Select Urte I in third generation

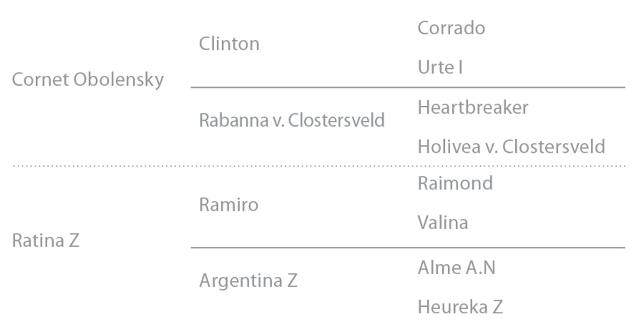[x=440, y=68]
